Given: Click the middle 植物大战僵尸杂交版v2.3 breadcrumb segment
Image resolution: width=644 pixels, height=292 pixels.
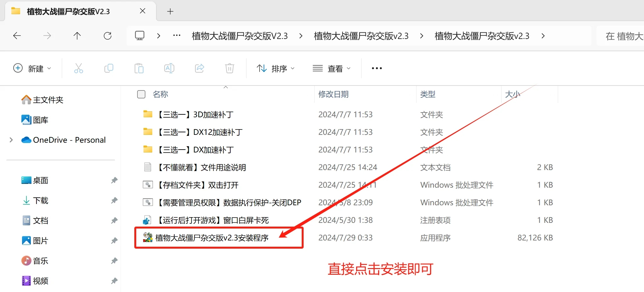Looking at the screenshot, I should (x=361, y=36).
